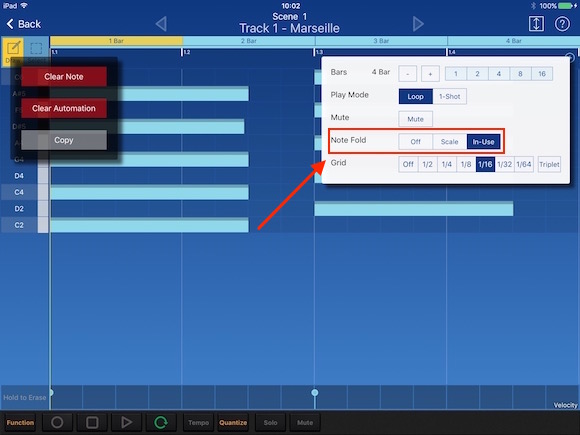Choose Clear Note from the function menu
This screenshot has height=435, width=580.
[64, 77]
